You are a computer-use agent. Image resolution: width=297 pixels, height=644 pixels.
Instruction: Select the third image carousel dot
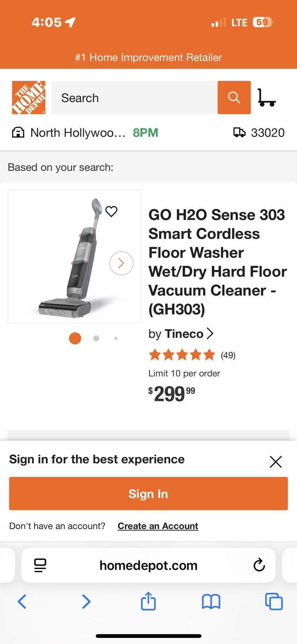tap(116, 338)
